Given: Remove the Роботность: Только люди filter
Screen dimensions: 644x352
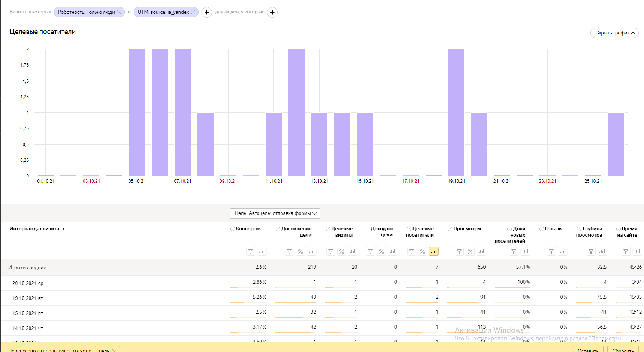Looking at the screenshot, I should pyautogui.click(x=119, y=12).
